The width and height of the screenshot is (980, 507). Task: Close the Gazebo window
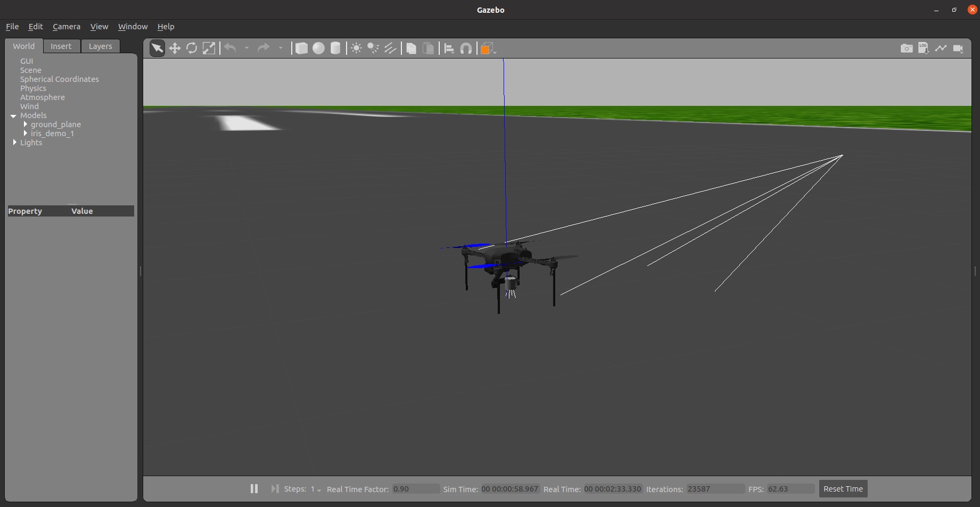pos(972,10)
